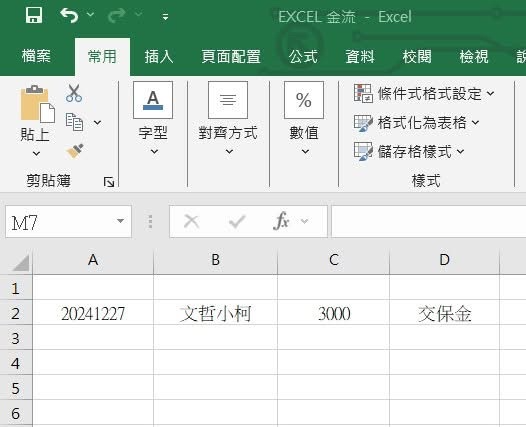The image size is (526, 427).
Task: Click the greyed Redo arrow
Action: 116,15
